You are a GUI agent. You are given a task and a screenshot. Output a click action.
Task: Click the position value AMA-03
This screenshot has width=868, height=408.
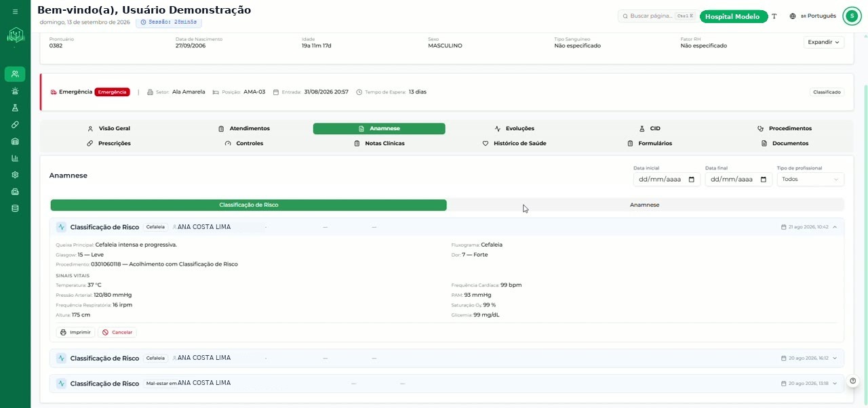[254, 92]
